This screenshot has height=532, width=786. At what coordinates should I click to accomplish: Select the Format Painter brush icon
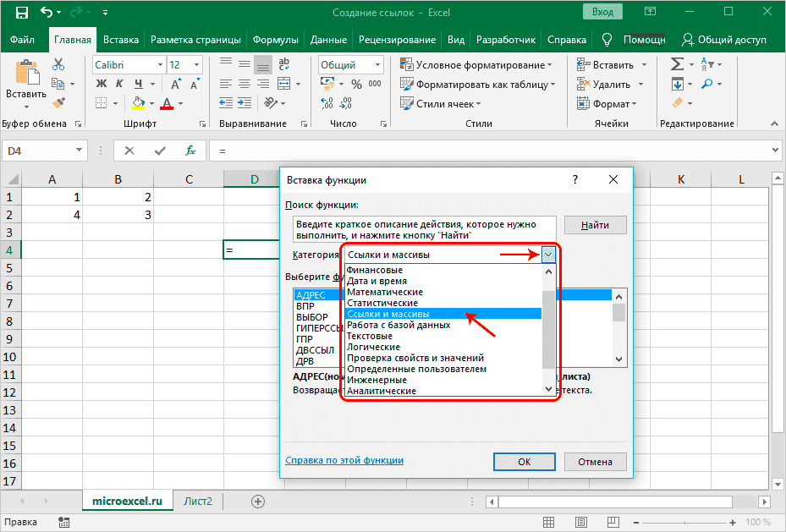point(58,102)
